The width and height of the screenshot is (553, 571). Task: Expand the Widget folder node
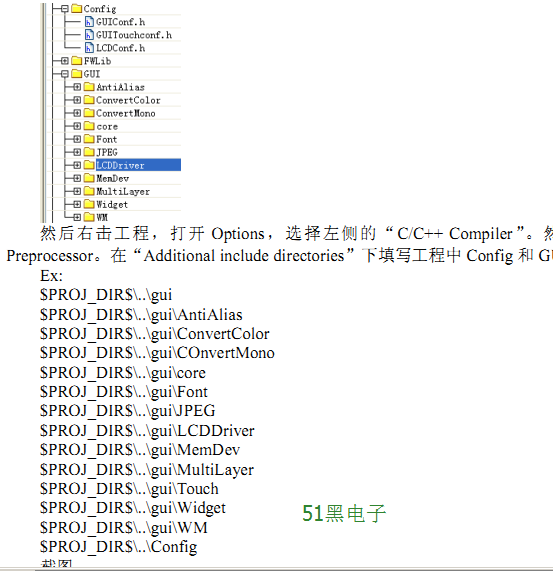point(77,204)
